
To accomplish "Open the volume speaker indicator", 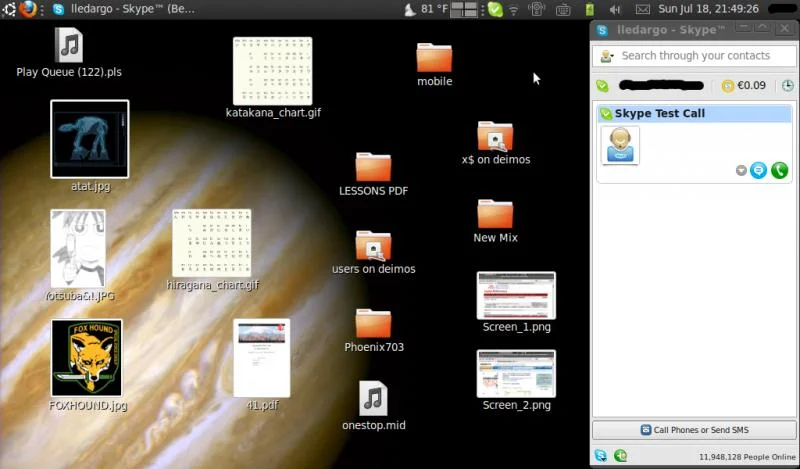I will click(615, 9).
